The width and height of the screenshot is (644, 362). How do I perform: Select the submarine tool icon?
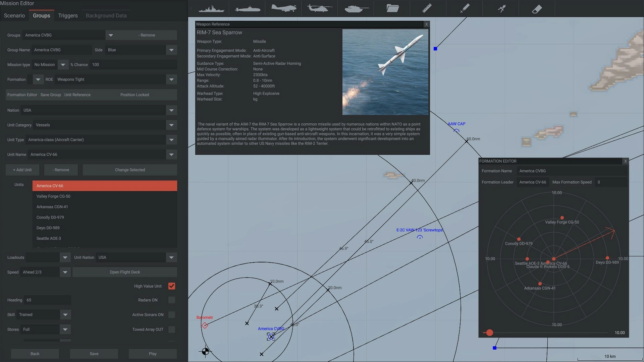click(247, 8)
